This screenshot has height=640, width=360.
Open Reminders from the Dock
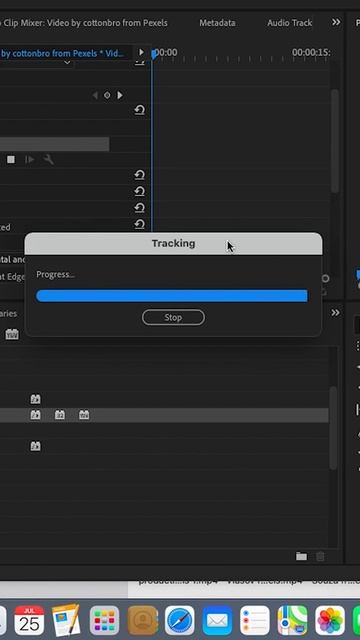(x=255, y=620)
